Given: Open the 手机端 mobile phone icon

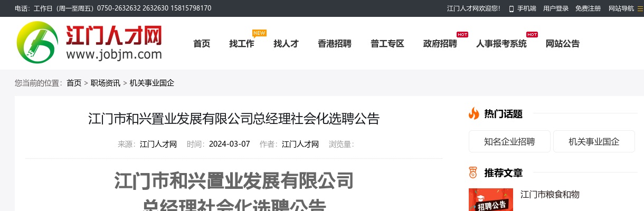Looking at the screenshot, I should (x=512, y=8).
